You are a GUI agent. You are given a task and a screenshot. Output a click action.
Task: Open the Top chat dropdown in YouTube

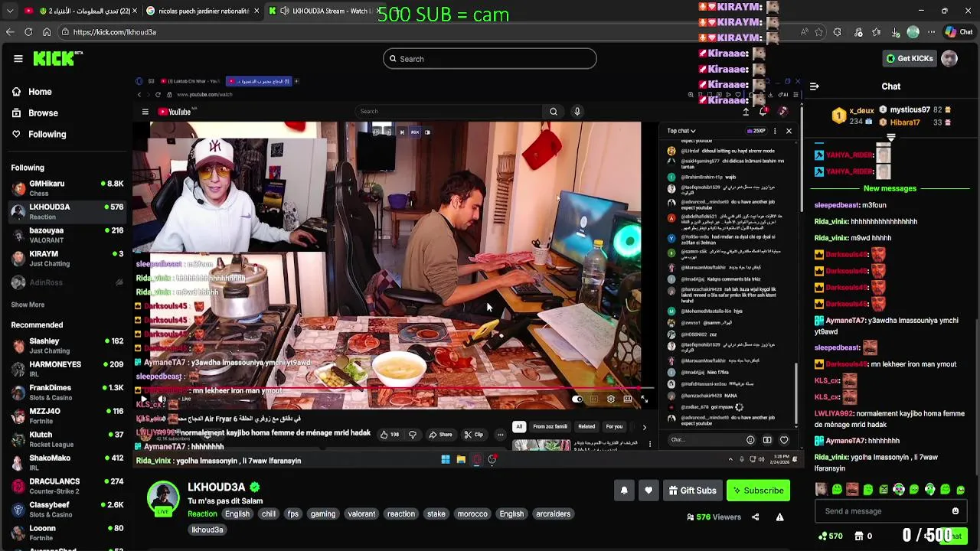coord(681,131)
